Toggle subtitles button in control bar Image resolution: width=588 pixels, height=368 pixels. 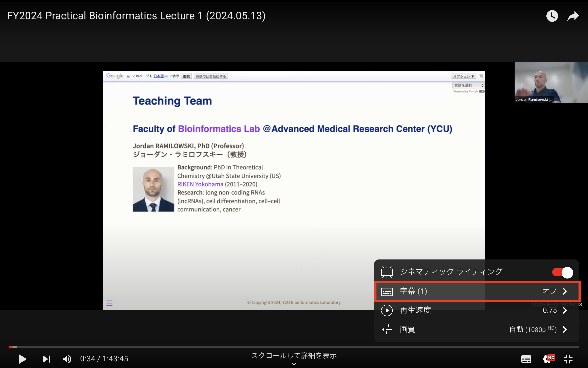coord(526,359)
